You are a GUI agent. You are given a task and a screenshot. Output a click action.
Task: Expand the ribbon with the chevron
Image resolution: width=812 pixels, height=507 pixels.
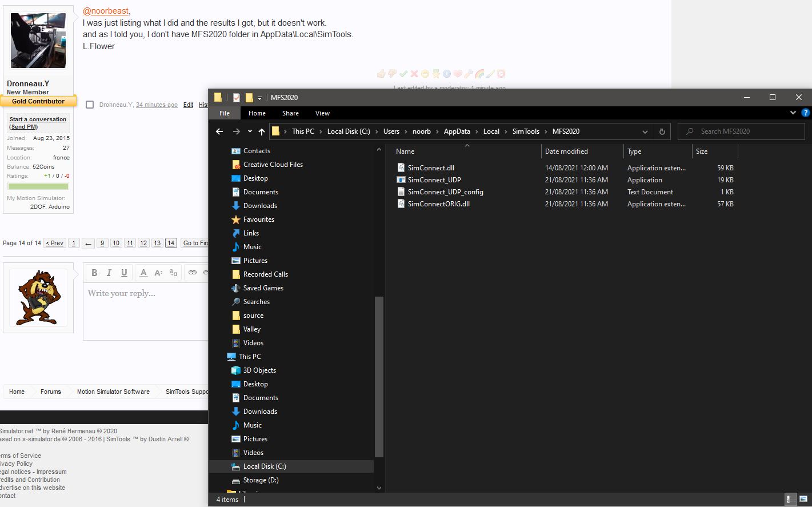point(793,113)
